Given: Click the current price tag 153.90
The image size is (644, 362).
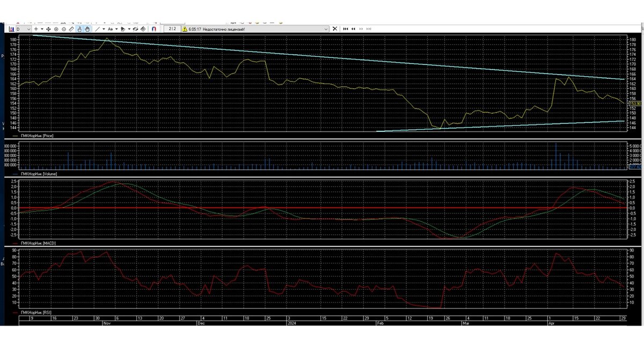Looking at the screenshot, I should [634, 103].
